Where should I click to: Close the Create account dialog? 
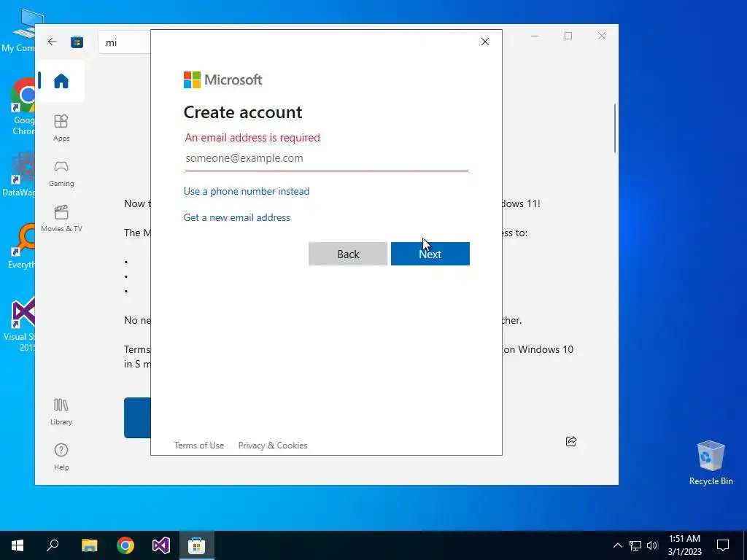[x=485, y=42]
